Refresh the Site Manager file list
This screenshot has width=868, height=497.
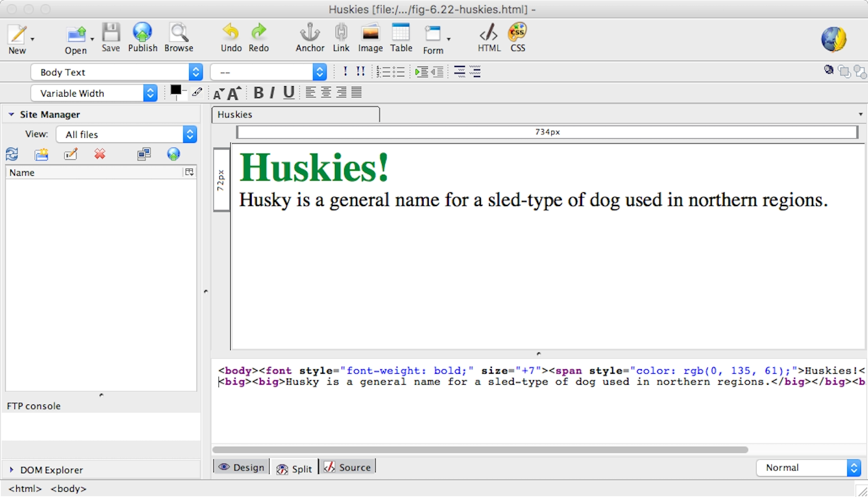coord(12,154)
